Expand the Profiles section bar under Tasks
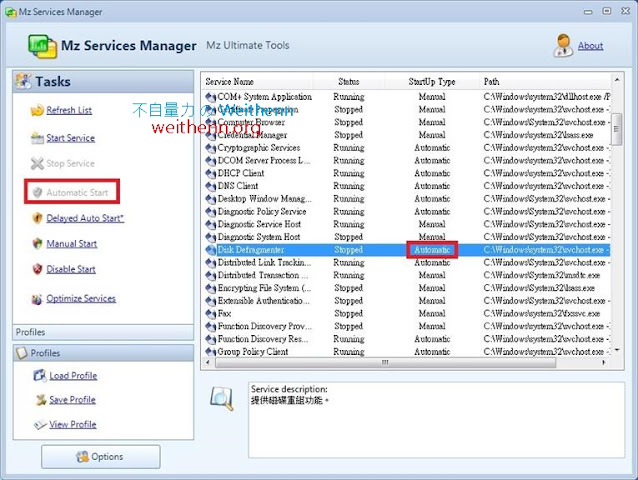Viewport: 638px width, 480px height. (x=103, y=332)
